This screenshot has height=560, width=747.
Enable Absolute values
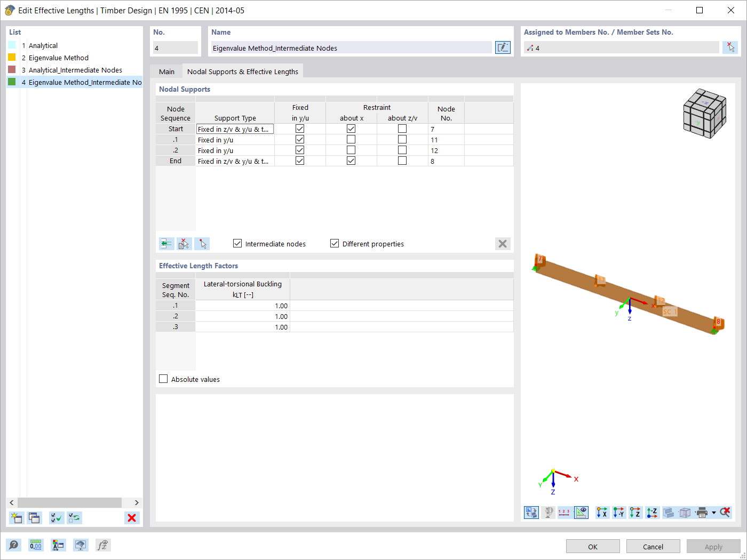tap(163, 379)
